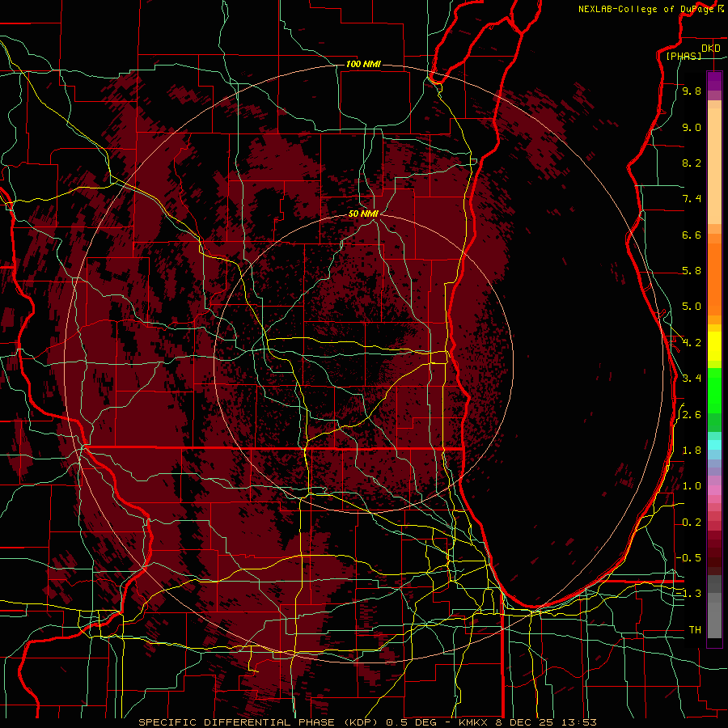Image resolution: width=728 pixels, height=728 pixels.
Task: Click the 7.4 scale label
Action: (x=692, y=199)
